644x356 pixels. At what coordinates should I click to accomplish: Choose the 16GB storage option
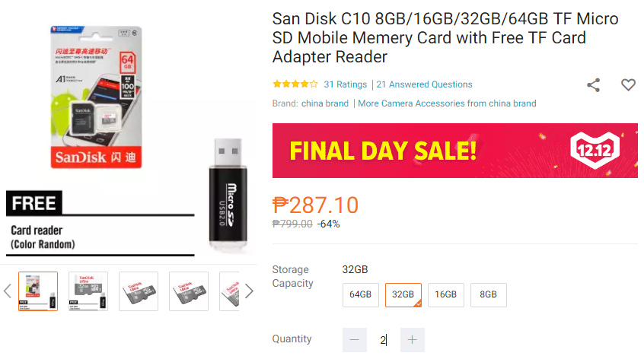point(446,295)
